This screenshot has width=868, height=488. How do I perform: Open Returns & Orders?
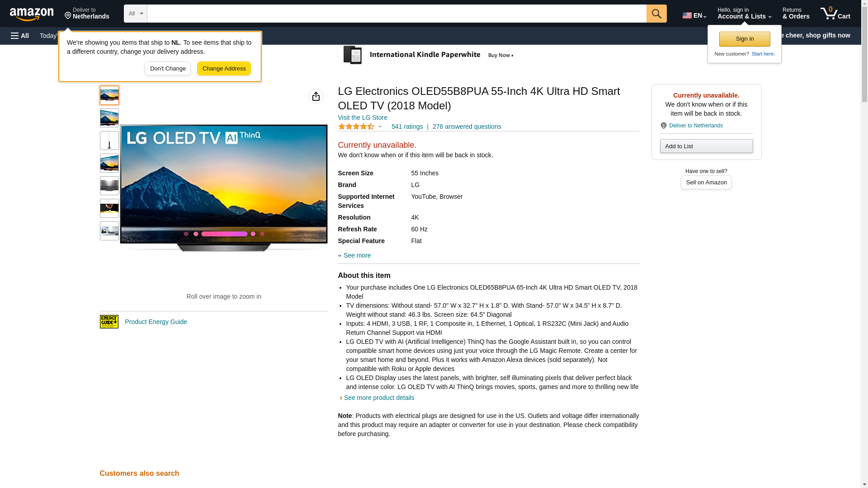pyautogui.click(x=796, y=14)
